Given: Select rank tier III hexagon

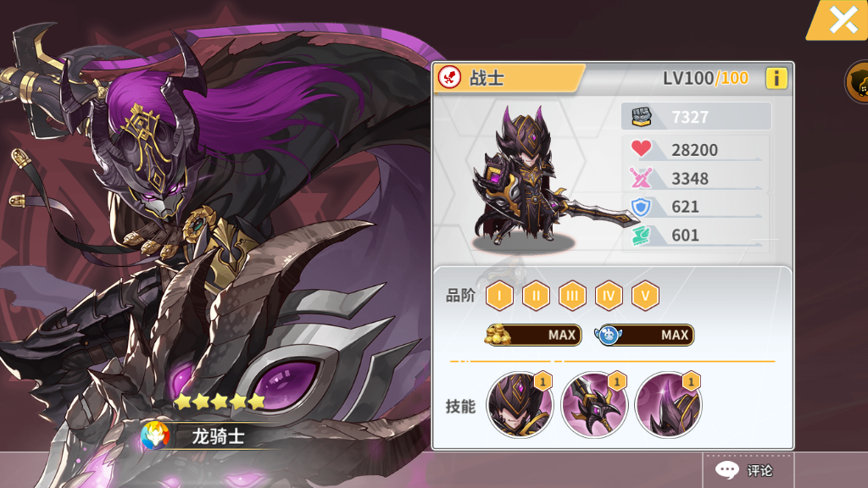Looking at the screenshot, I should pos(572,296).
